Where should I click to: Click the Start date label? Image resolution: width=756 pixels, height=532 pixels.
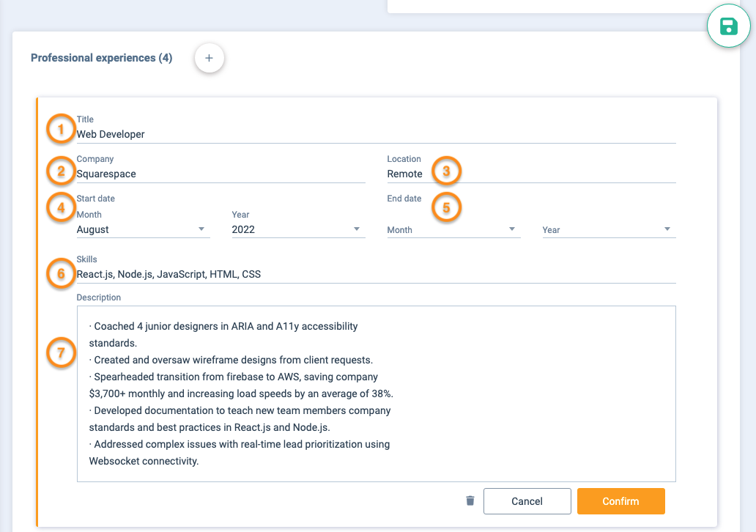[95, 199]
